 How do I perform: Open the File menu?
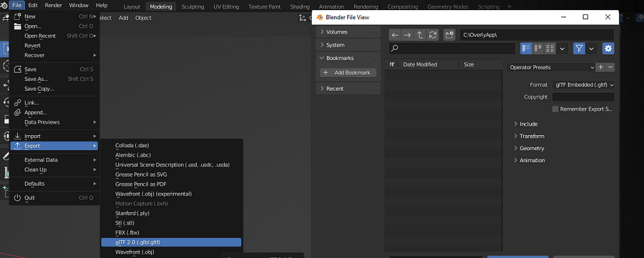click(x=17, y=5)
